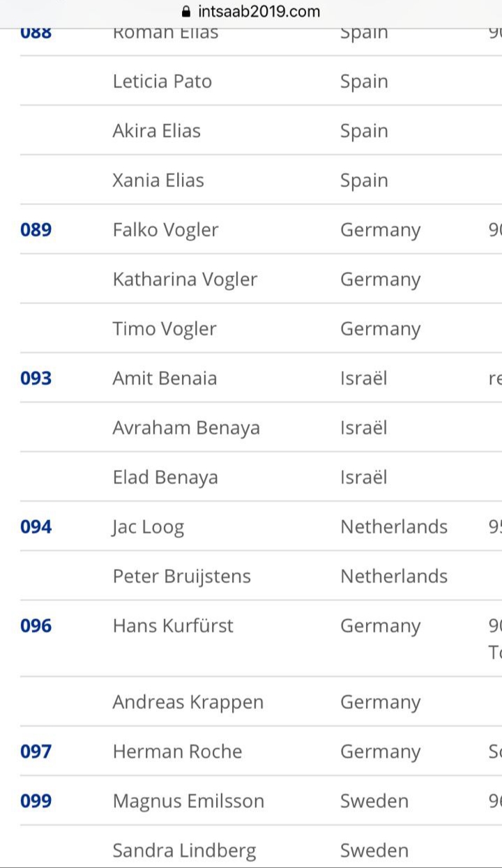Click the padlock icon in address bar
Image resolution: width=502 pixels, height=868 pixels.
pyautogui.click(x=185, y=12)
